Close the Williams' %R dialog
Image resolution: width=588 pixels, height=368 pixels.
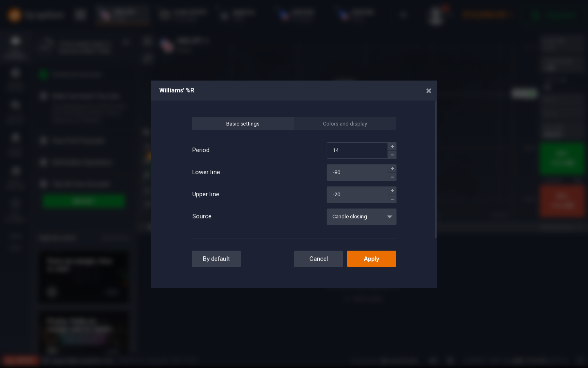(x=428, y=91)
